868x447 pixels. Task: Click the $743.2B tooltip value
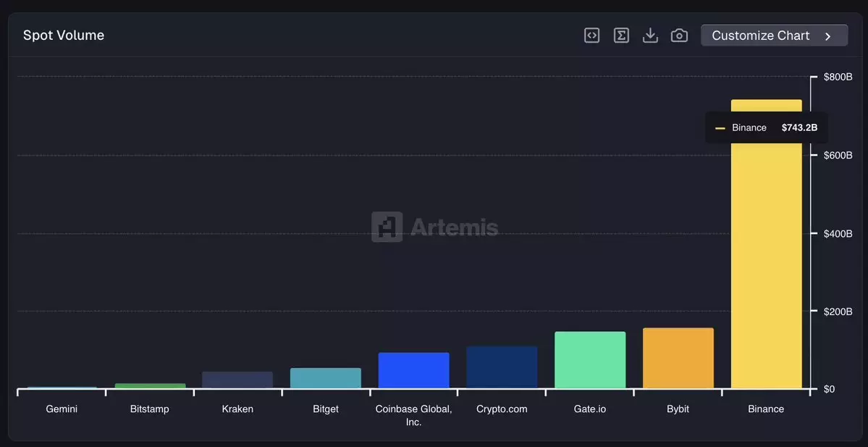[799, 128]
